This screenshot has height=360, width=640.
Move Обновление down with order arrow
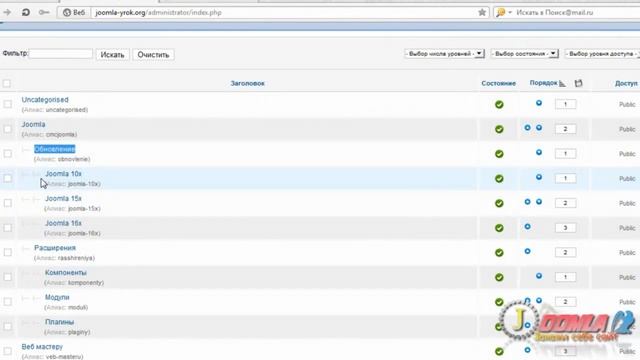(x=539, y=152)
